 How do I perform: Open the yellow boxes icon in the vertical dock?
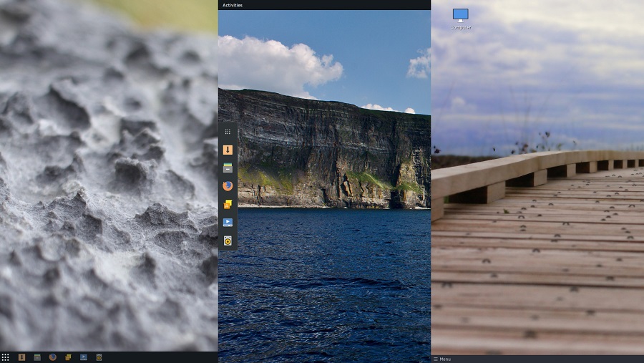(228, 204)
